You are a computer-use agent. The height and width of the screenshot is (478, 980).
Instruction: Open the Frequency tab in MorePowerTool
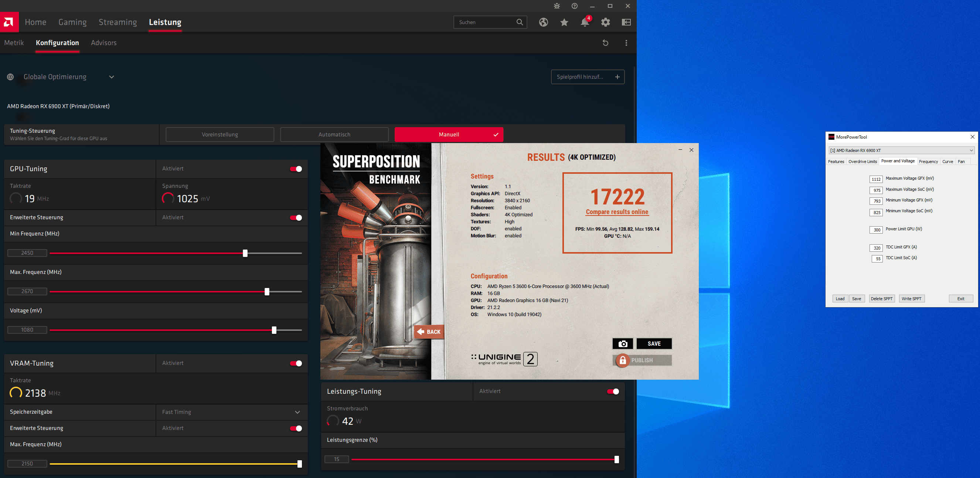click(x=928, y=161)
